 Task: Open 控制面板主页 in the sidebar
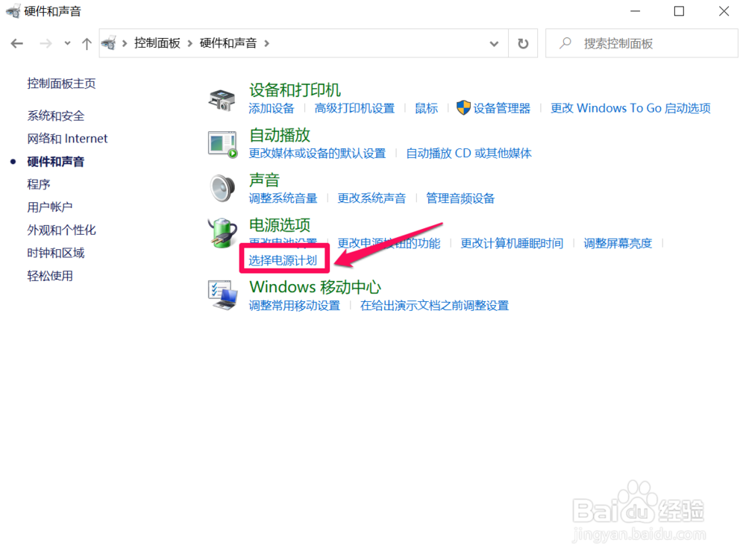click(x=61, y=84)
